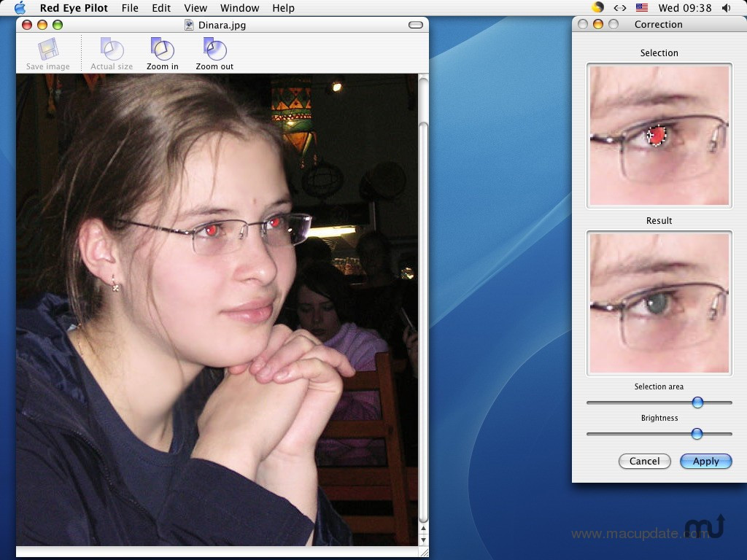Click the US flag input menu icon
This screenshot has width=747, height=560.
(x=642, y=7)
